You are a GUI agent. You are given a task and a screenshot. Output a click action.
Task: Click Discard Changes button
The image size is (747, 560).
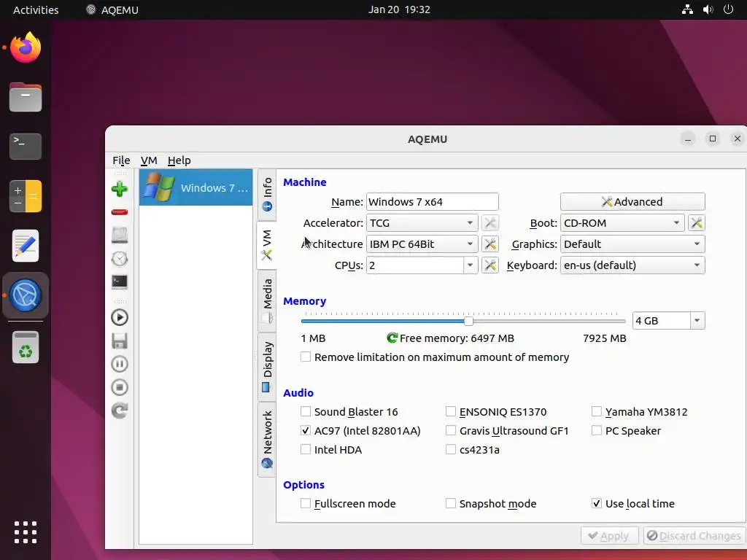(x=694, y=536)
